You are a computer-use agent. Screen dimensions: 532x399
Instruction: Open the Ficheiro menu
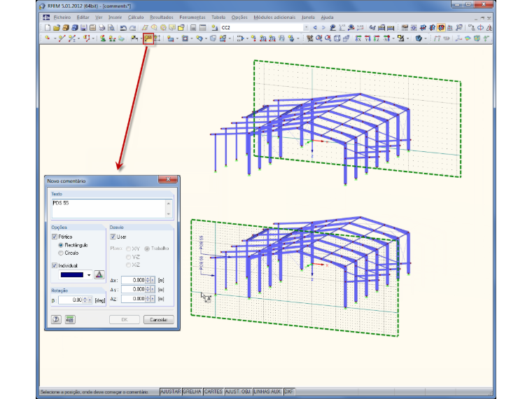pos(62,17)
